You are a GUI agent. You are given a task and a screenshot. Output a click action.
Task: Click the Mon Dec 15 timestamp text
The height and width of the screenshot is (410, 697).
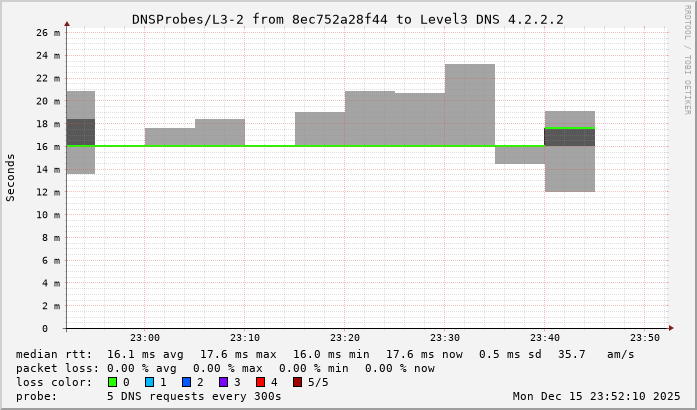pos(598,396)
